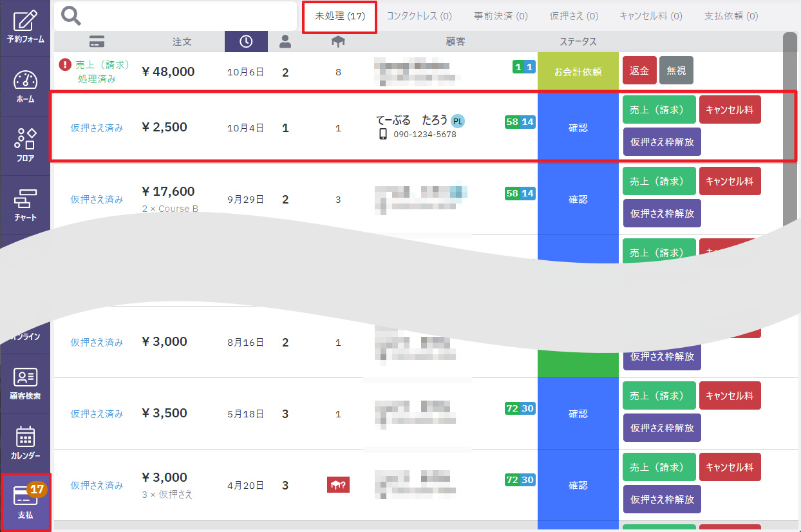Click the clock time column header icon

pyautogui.click(x=246, y=42)
